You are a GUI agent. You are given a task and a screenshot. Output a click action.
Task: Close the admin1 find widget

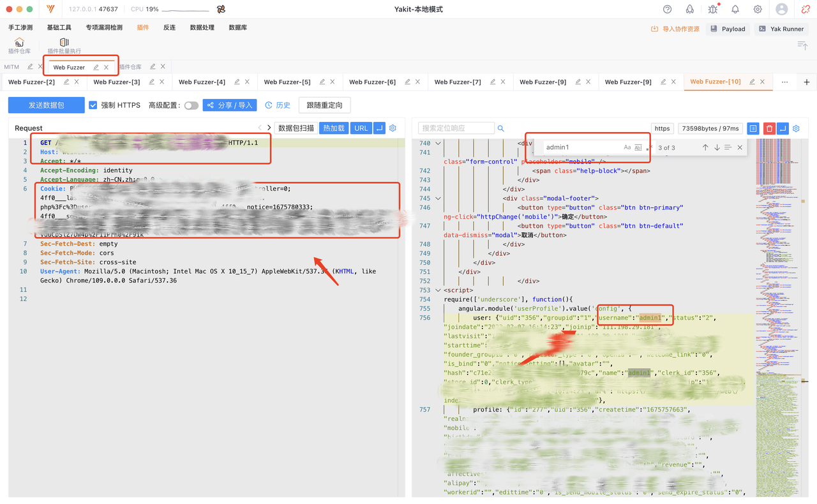pyautogui.click(x=740, y=147)
